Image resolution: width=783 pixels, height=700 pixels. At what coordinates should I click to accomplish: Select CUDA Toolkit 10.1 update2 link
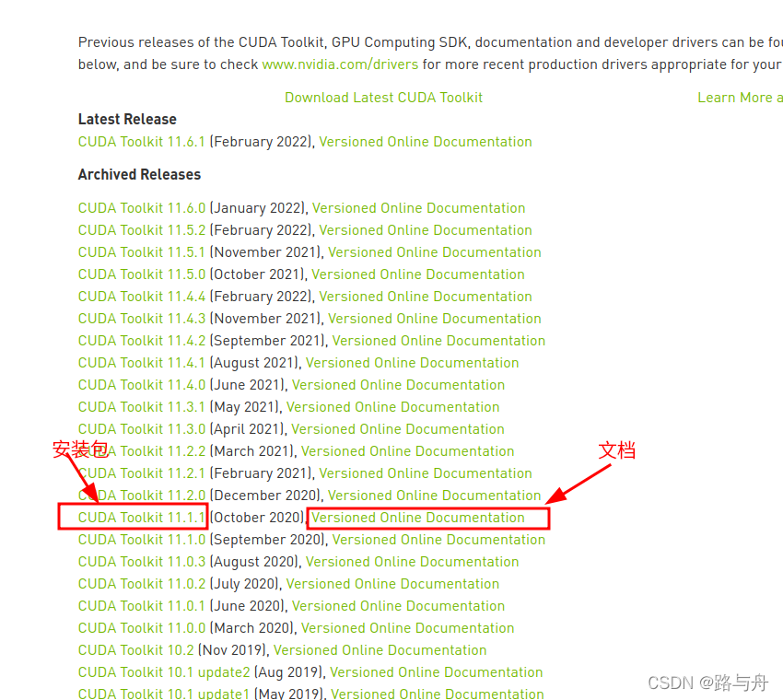pyautogui.click(x=164, y=672)
